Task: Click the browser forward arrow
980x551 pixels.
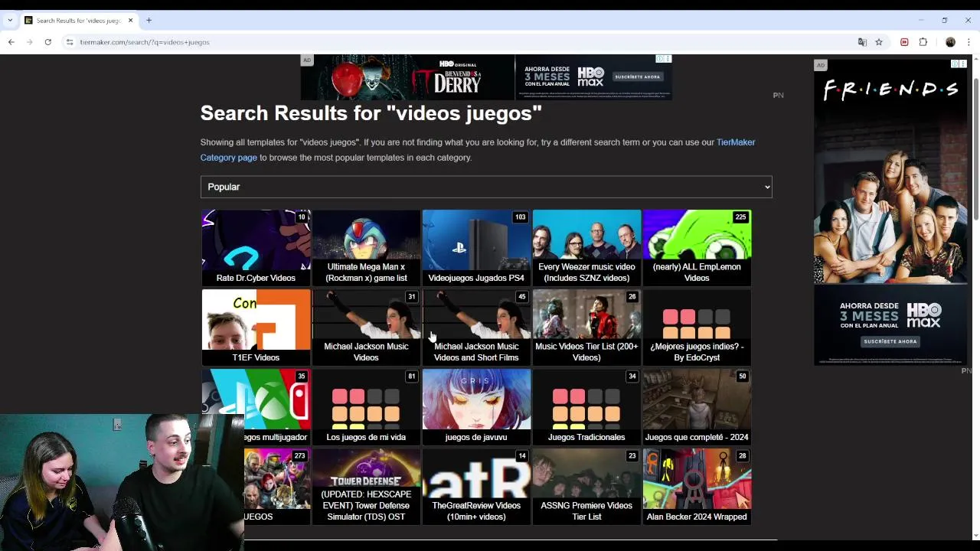Action: point(30,42)
